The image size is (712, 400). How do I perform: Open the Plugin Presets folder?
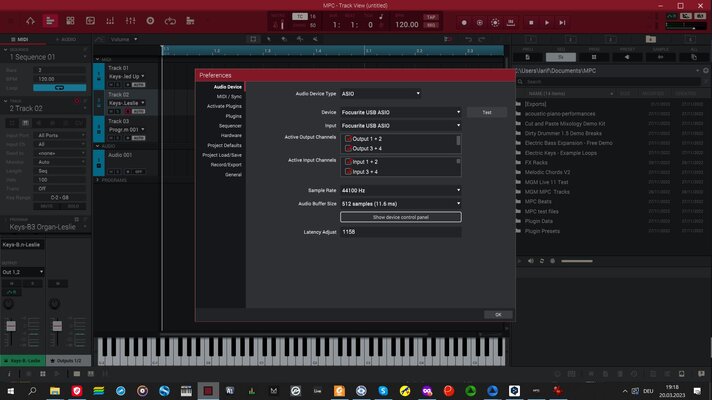coord(542,231)
